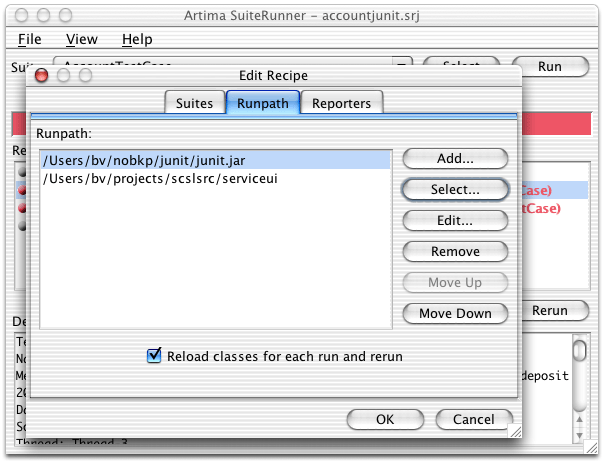Screen dimensions: 606x463
Task: Click the Move Up button
Action: 455,282
